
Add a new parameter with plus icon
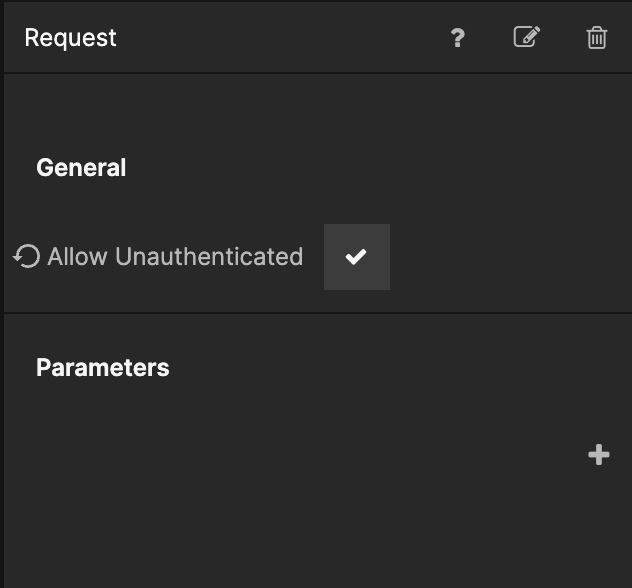coord(599,455)
